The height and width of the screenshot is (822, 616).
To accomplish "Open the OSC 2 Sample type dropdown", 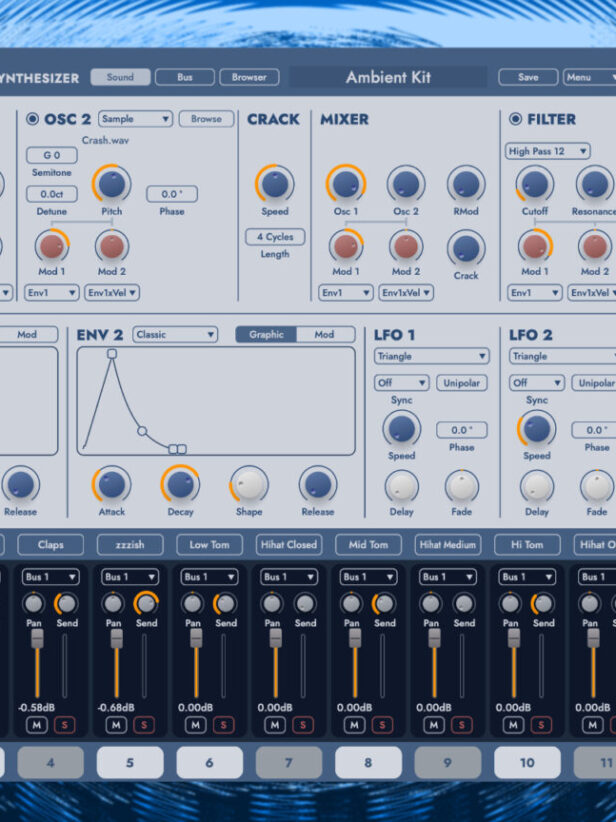I will tap(135, 119).
